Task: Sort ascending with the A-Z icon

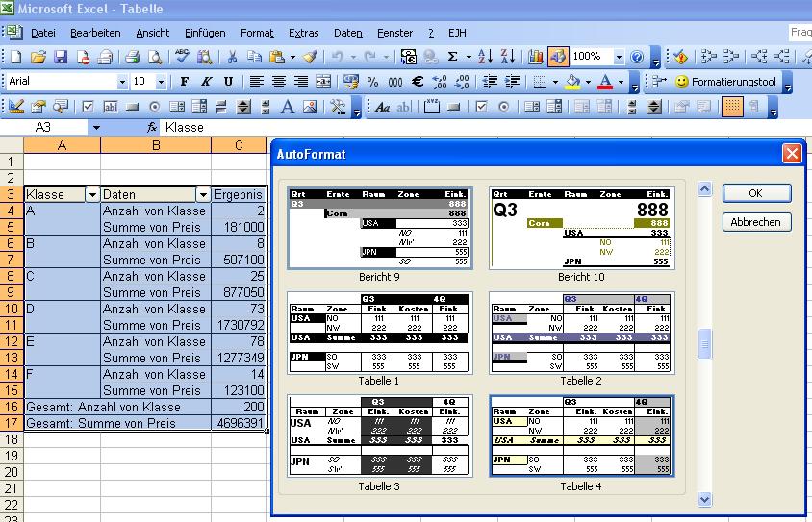Action: [x=485, y=58]
